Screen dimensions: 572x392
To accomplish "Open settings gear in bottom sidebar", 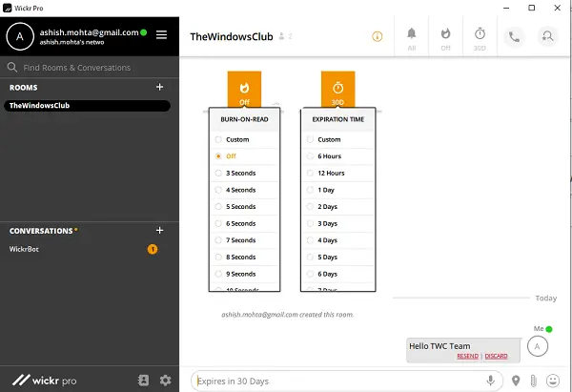I will click(165, 381).
